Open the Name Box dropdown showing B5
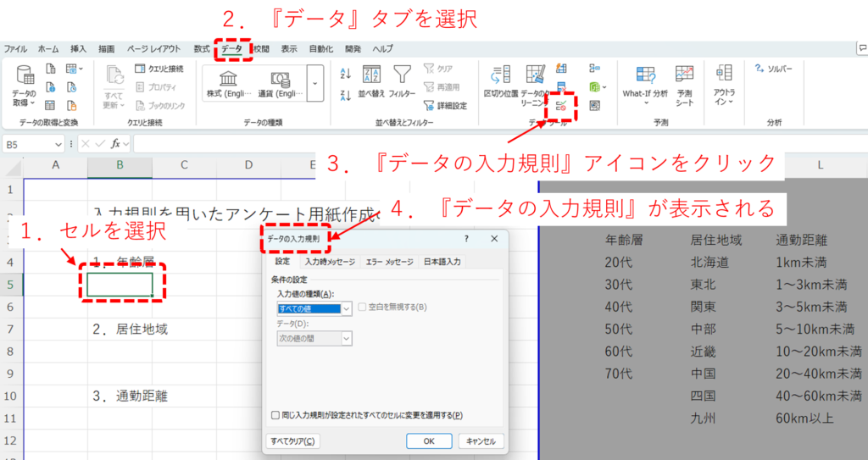This screenshot has width=868, height=460. click(x=58, y=145)
